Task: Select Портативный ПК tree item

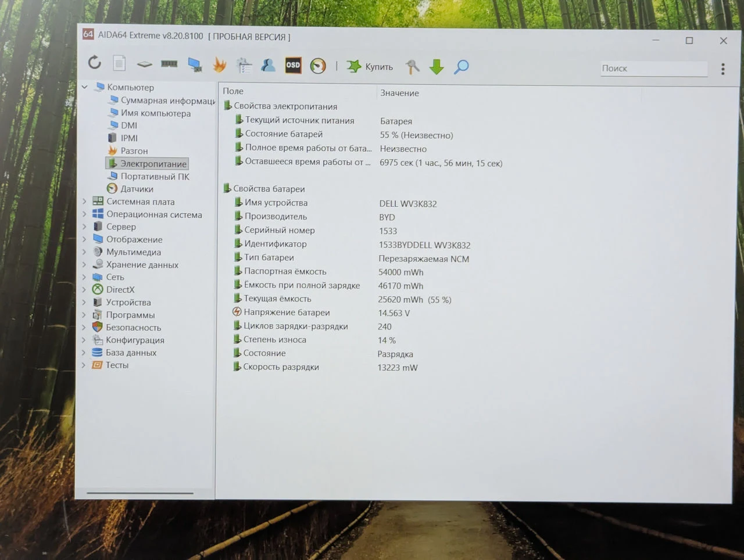Action: click(148, 177)
